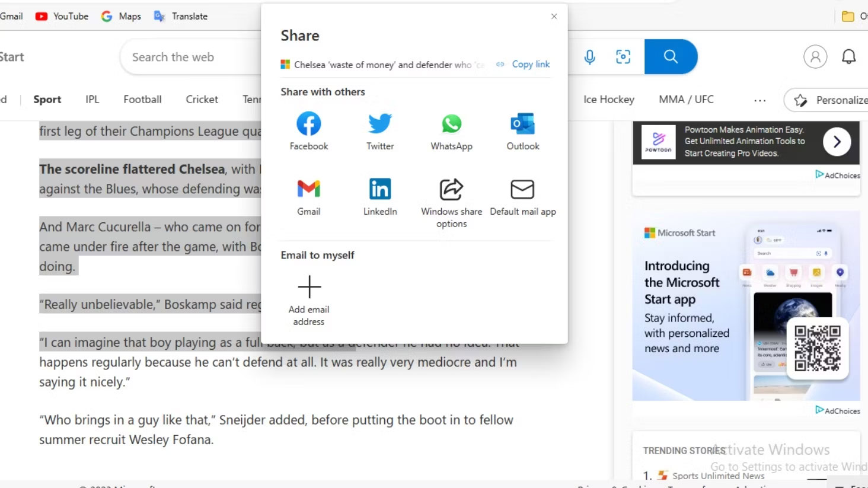The width and height of the screenshot is (868, 488).
Task: Share the article on LinkedIn
Action: 380,197
